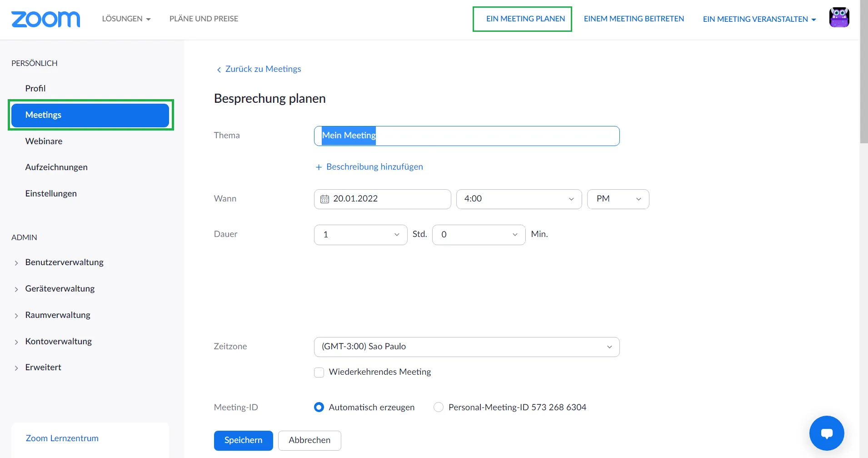The height and width of the screenshot is (458, 868).
Task: Go back via Zurück zu Meetings
Action: [263, 69]
